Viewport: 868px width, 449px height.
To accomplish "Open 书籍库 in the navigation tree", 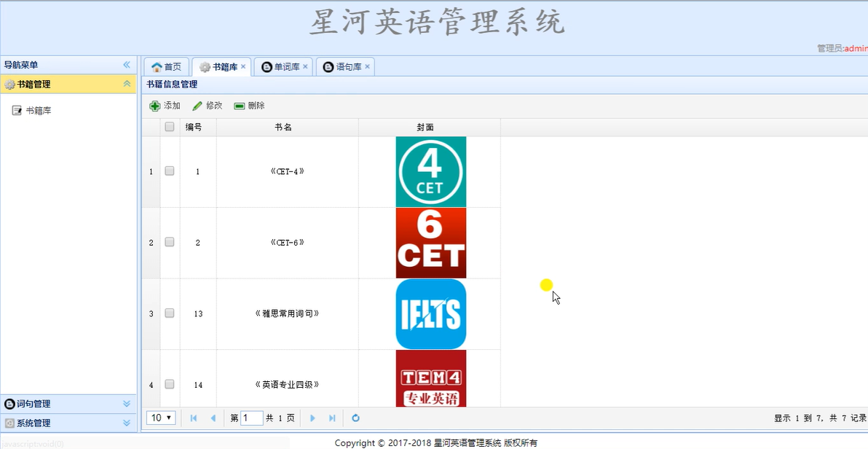I will (39, 111).
